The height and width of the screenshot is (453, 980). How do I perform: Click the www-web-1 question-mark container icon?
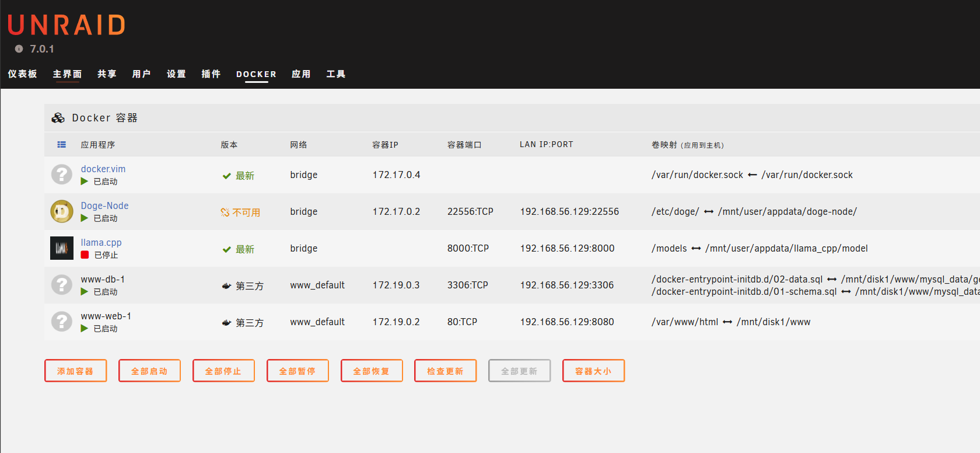pos(62,322)
